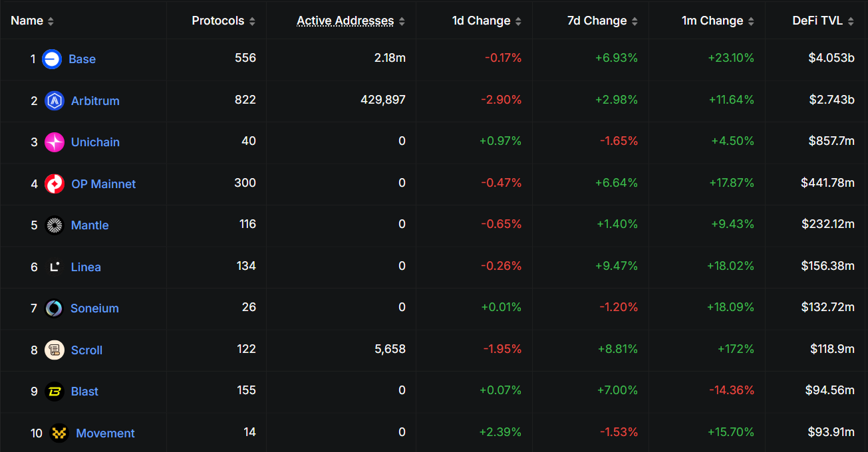Open the Base chain link
Image resolution: width=868 pixels, height=452 pixels.
click(82, 59)
